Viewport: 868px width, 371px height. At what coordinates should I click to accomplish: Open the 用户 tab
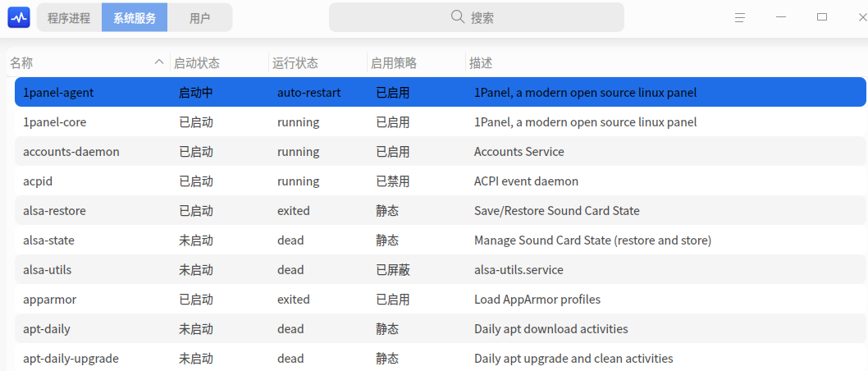[x=200, y=18]
